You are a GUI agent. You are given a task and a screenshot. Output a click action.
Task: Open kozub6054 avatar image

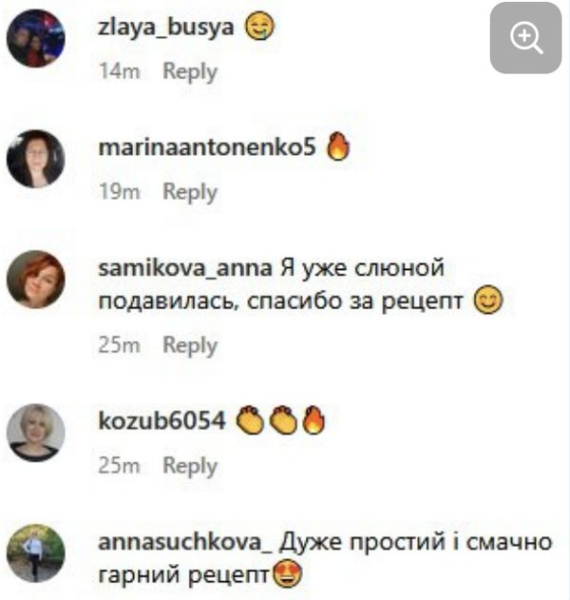pyautogui.click(x=36, y=433)
